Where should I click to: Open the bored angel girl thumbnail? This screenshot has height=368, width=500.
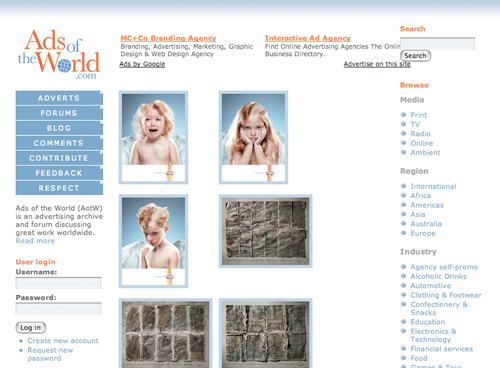(253, 137)
